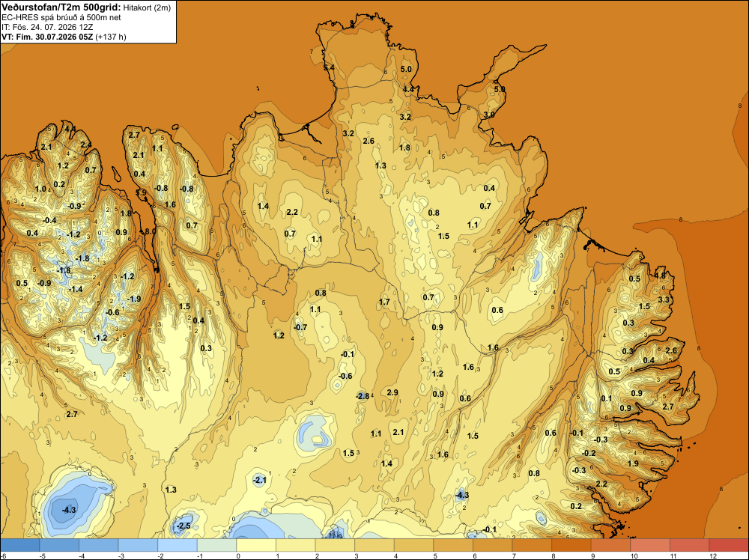Viewport: 749px width, 560px height.
Task: Click the legend swatch between 10 and 11
Action: pos(650,545)
